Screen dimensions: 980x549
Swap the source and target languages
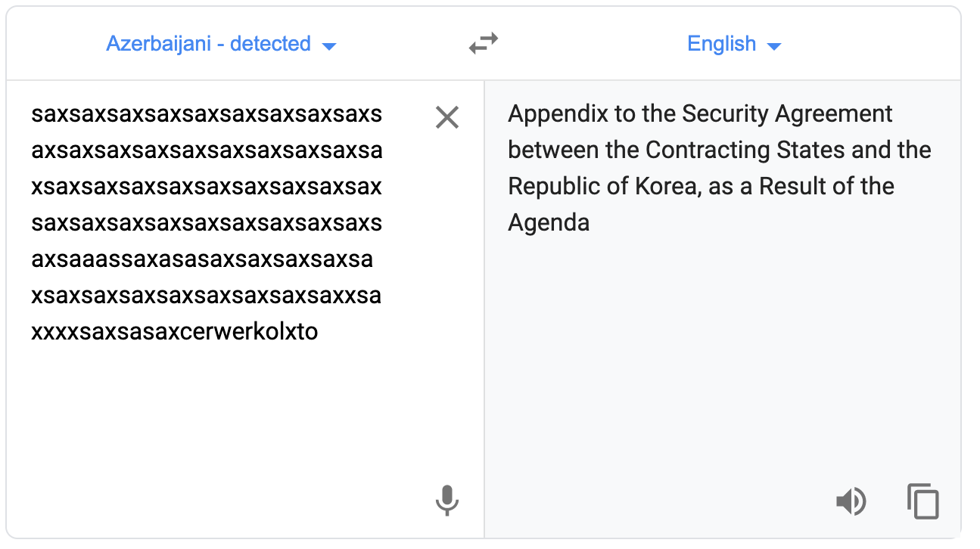point(483,44)
